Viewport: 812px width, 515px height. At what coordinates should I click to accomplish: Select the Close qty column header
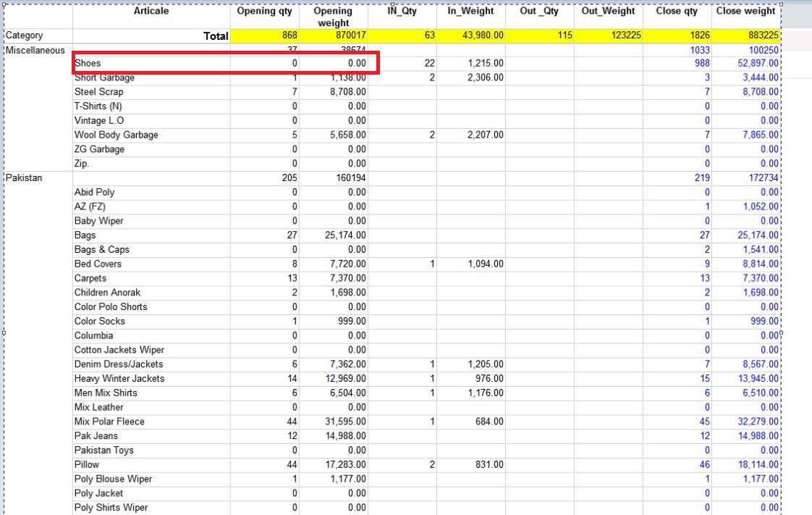[x=677, y=11]
